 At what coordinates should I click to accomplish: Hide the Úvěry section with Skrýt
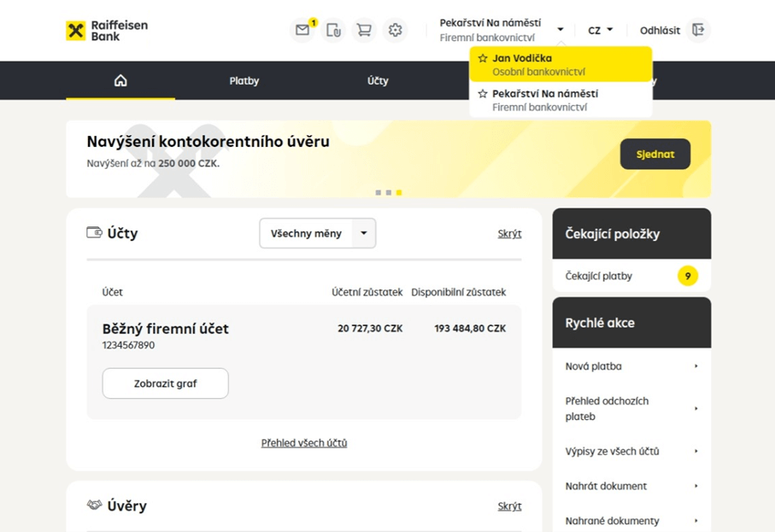[x=509, y=506]
